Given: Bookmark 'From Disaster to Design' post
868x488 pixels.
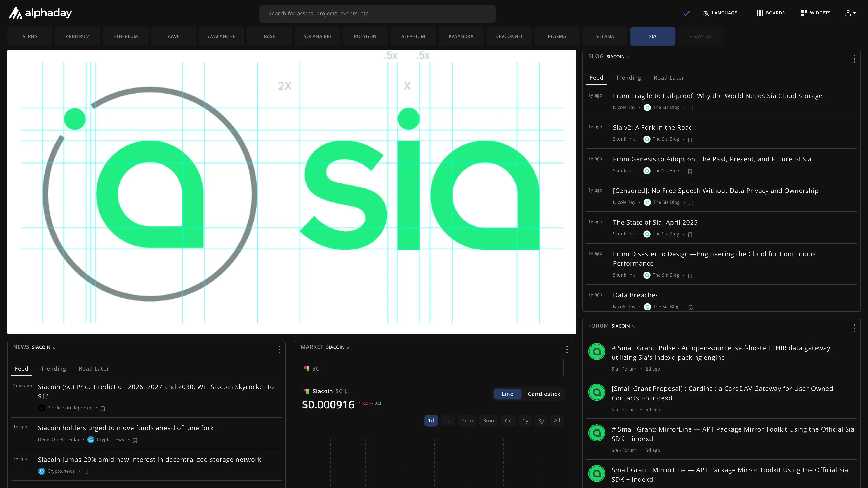Looking at the screenshot, I should tap(690, 276).
